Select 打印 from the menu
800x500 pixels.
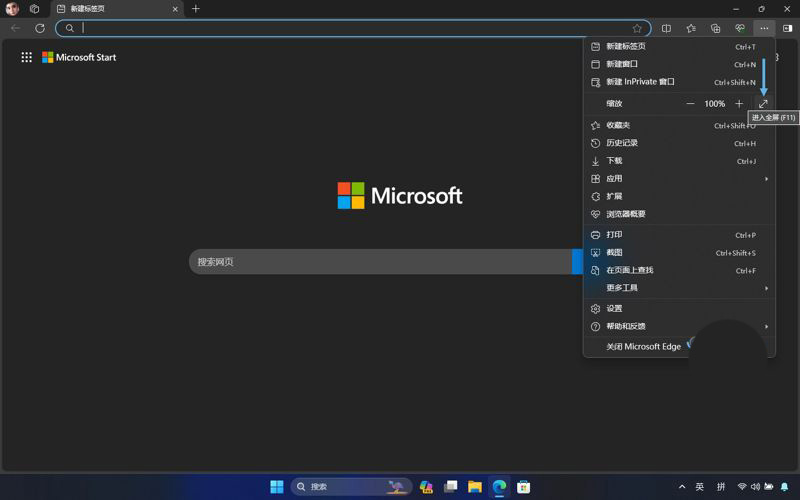point(679,235)
